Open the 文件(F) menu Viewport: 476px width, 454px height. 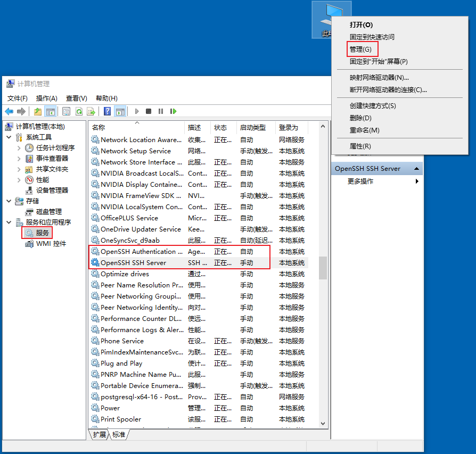pyautogui.click(x=17, y=98)
